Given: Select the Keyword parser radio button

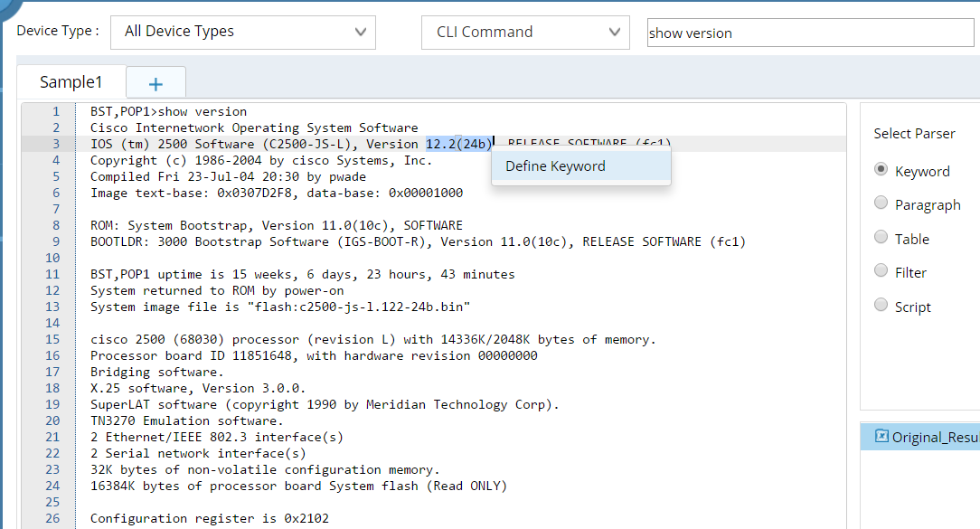Looking at the screenshot, I should point(881,171).
